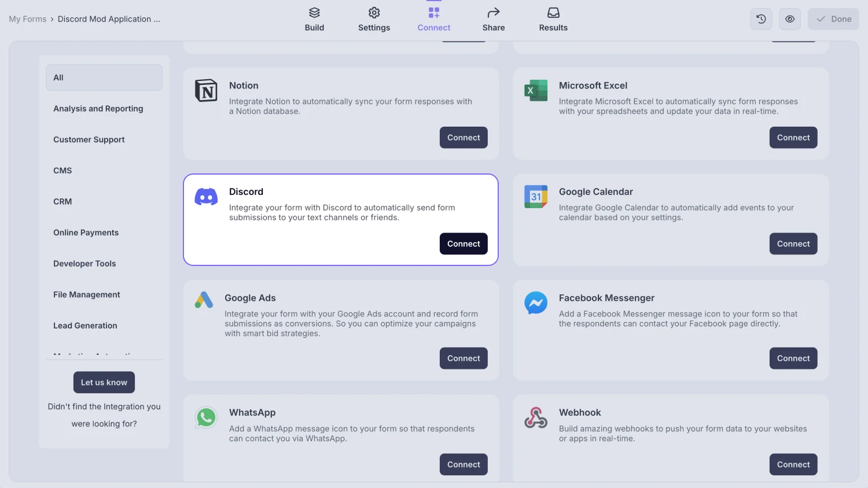868x488 pixels.
Task: Select the CRM integration category
Action: point(62,201)
